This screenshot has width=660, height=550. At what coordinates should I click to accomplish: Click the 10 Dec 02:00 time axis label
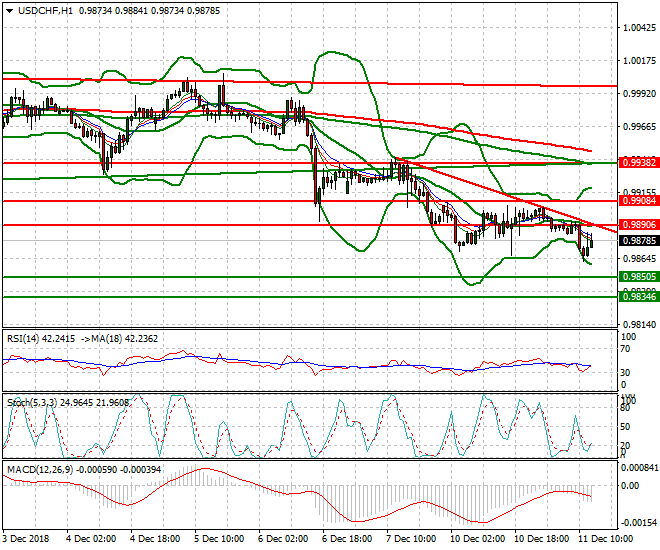[x=476, y=539]
